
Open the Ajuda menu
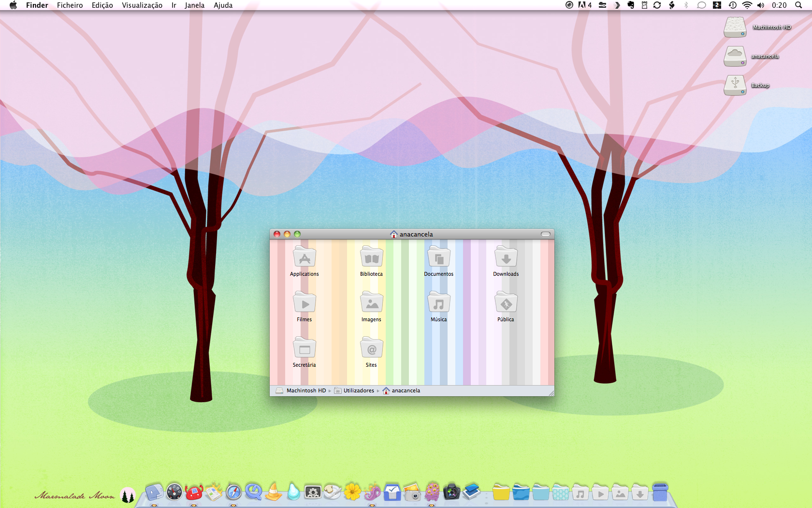pos(223,5)
